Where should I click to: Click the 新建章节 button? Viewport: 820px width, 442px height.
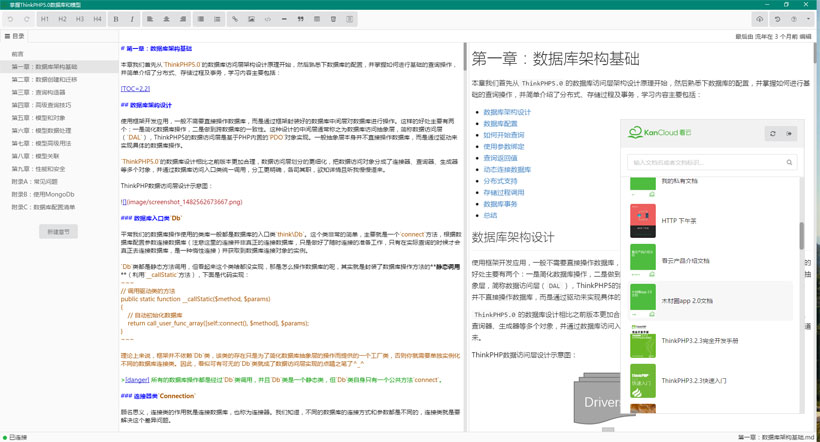point(58,231)
